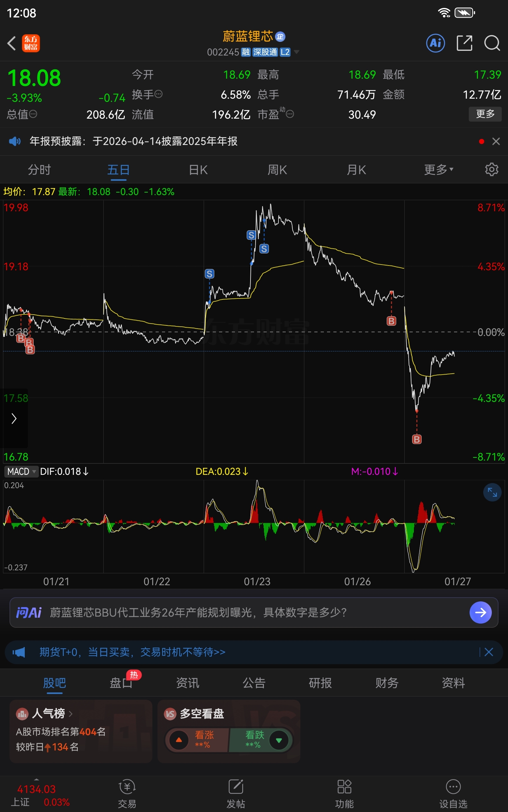
Task: Go back with the left arrow
Action: click(x=12, y=43)
